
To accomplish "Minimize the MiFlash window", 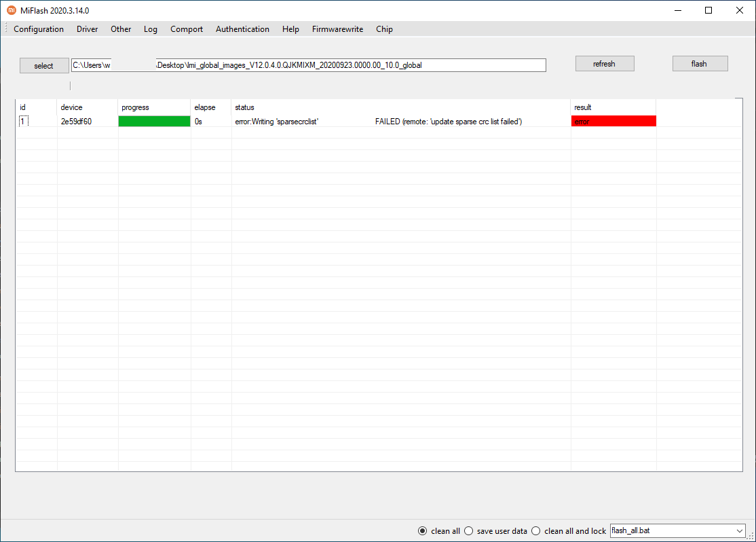I will [678, 10].
